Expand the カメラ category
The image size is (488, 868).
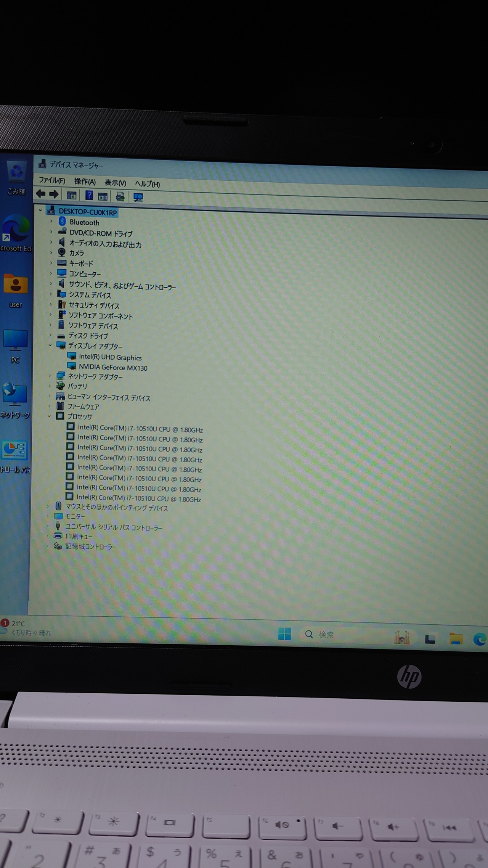(51, 252)
